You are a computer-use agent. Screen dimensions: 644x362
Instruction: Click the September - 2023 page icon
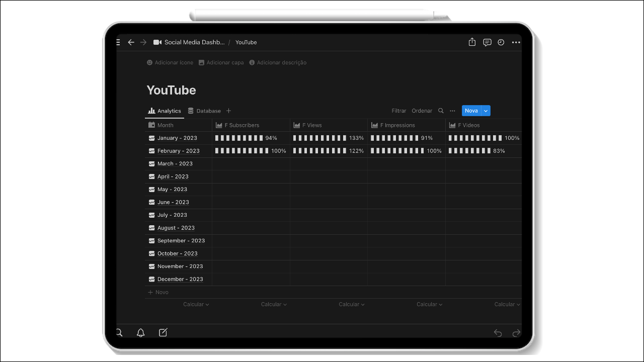(x=151, y=240)
